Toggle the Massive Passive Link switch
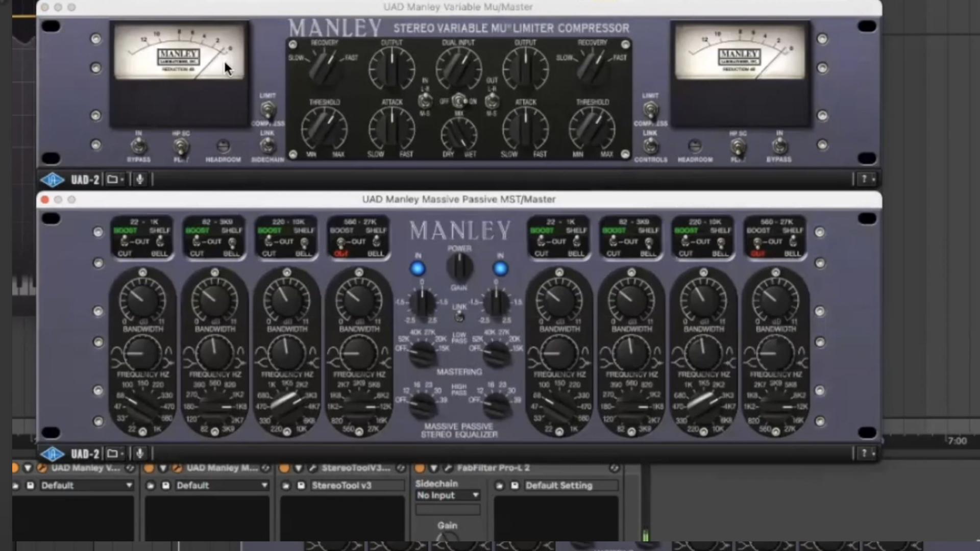Screen dimensions: 980x551 (x=459, y=317)
